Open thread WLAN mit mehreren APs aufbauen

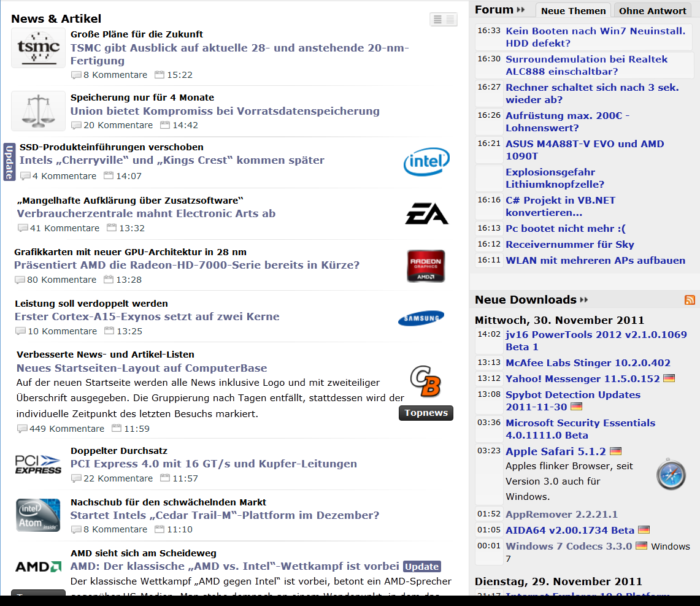tap(595, 260)
